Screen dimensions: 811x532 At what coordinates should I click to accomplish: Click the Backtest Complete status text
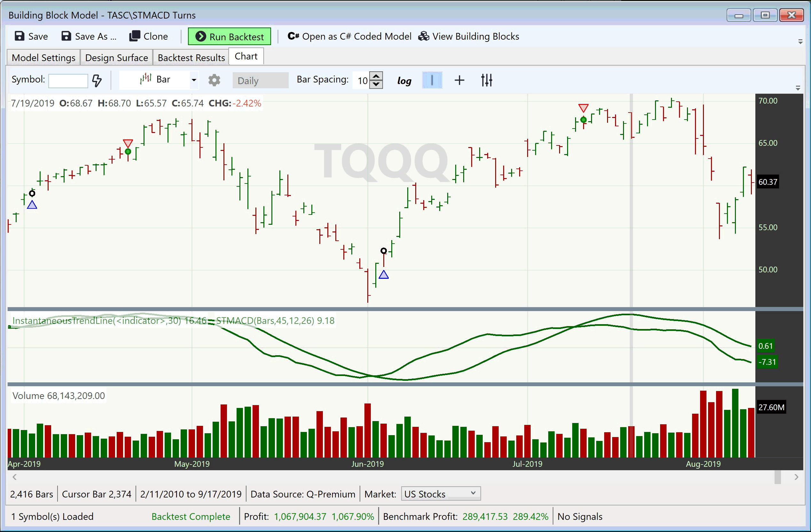(191, 517)
